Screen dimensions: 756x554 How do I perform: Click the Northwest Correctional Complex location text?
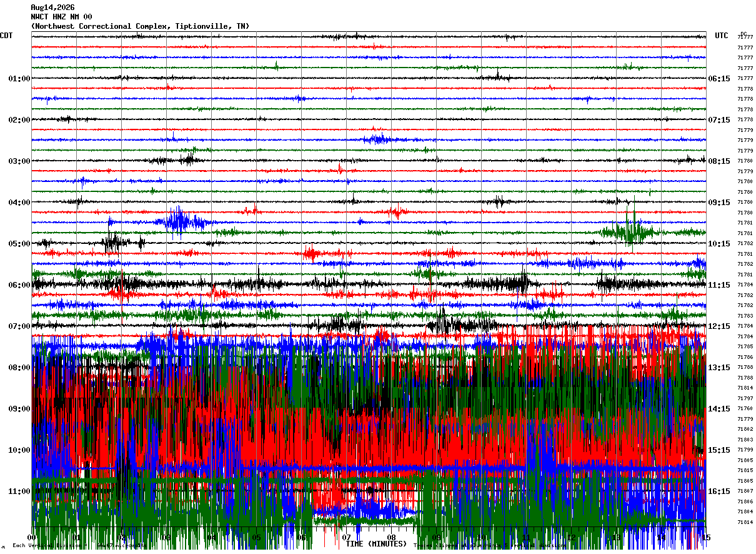(140, 26)
